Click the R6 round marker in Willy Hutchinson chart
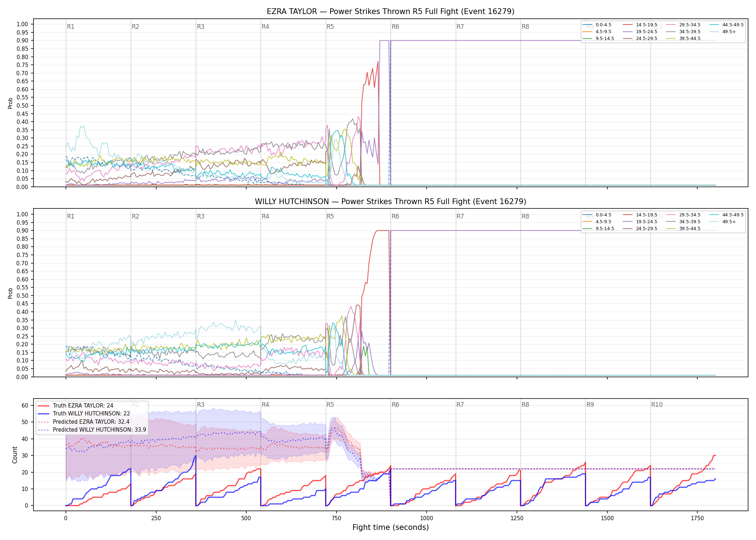Screen dimensions: 756x540 395,216
